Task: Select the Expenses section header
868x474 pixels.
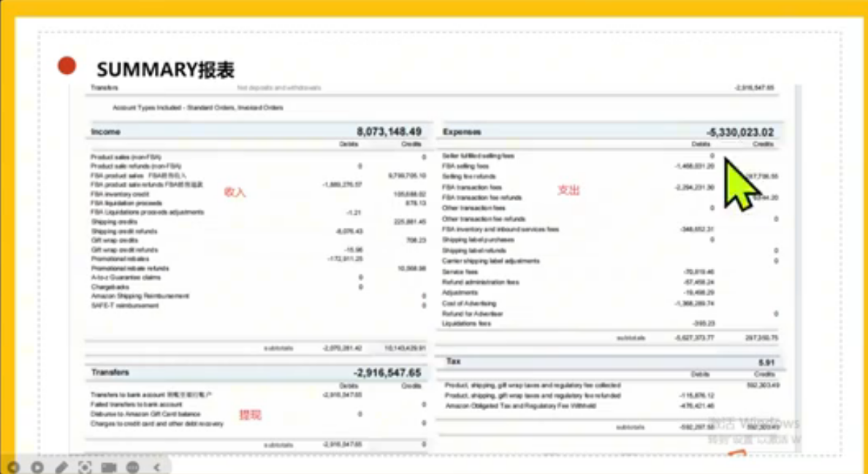Action: point(462,132)
